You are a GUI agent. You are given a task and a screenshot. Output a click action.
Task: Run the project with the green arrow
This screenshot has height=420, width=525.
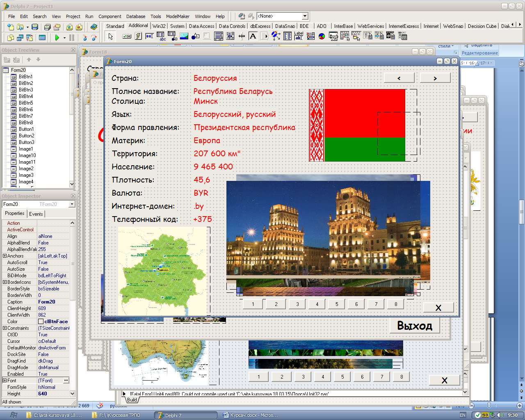pyautogui.click(x=57, y=38)
